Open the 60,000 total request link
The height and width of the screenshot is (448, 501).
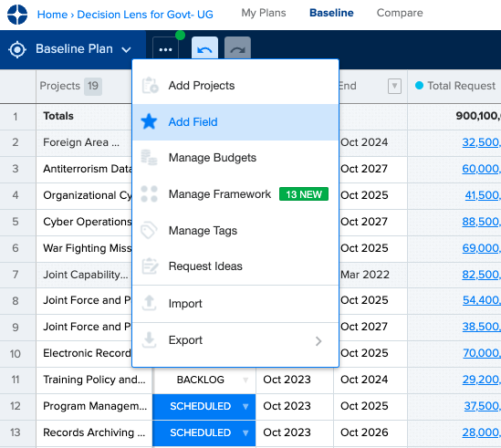pos(481,169)
